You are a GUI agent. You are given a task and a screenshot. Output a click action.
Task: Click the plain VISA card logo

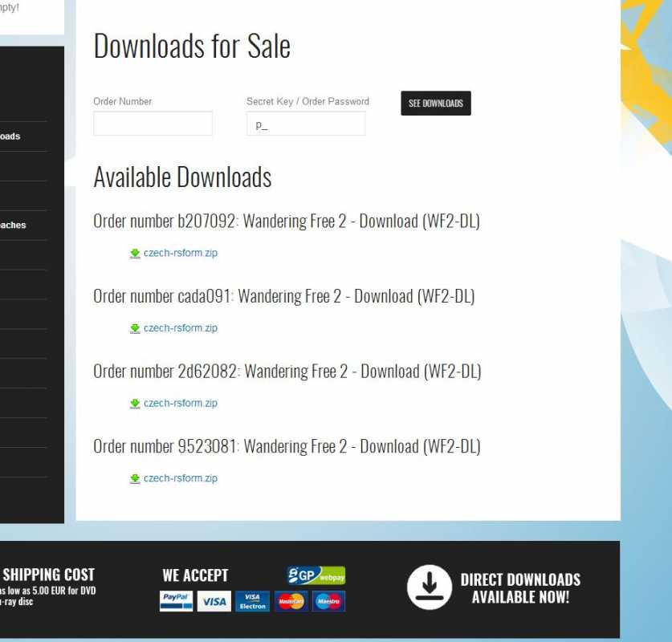coord(214,601)
